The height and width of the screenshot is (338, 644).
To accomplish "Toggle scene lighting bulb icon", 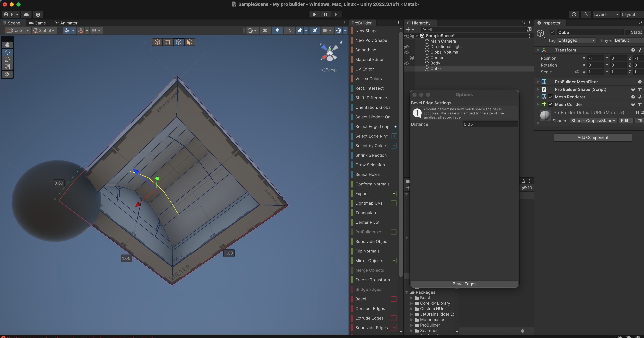I will 277,30.
